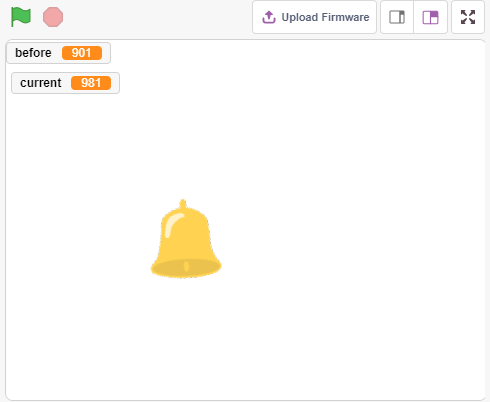Click the bell's top knob
Screen dimensions: 490x402
(183, 204)
